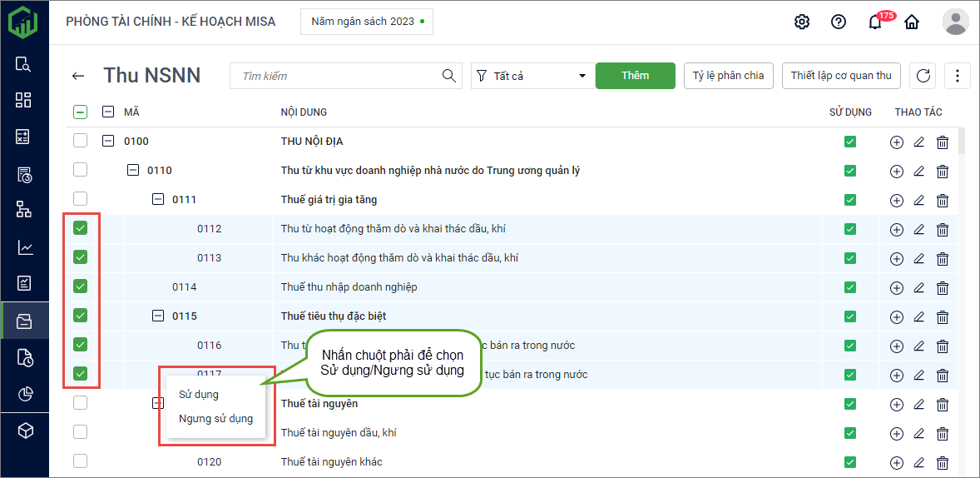Click the Tỷ lệ phân chia button

729,76
